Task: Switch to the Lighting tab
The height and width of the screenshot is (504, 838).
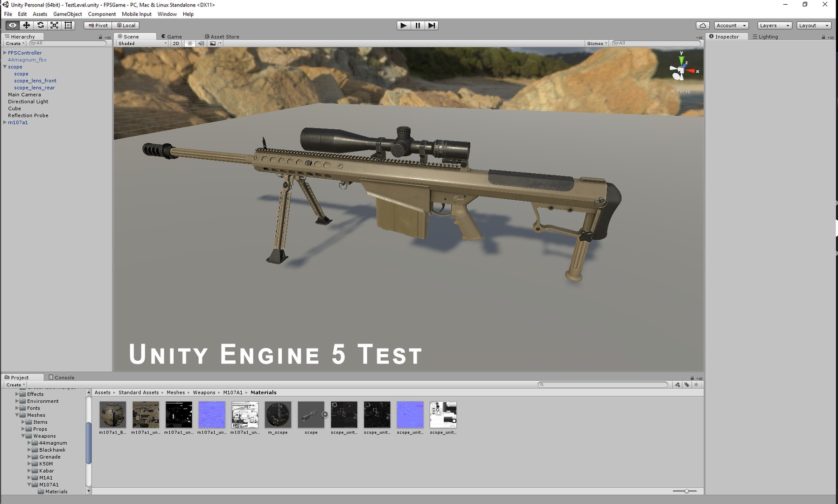Action: click(765, 36)
